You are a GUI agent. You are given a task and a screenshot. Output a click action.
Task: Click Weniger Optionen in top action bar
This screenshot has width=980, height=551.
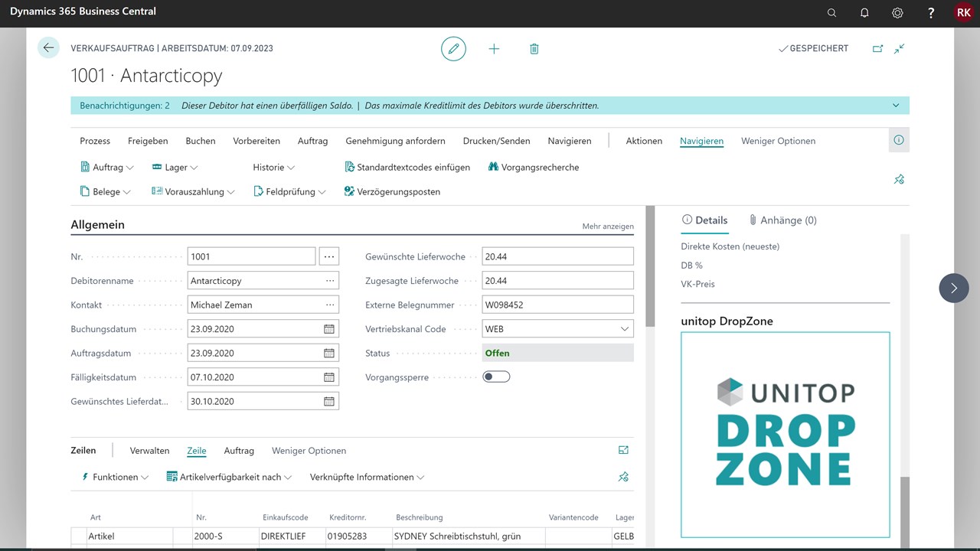pos(778,141)
